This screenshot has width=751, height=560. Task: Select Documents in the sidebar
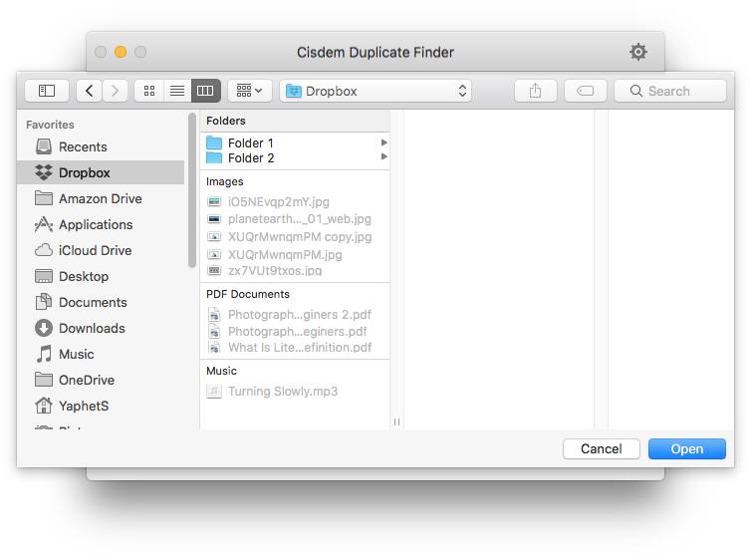click(x=101, y=302)
